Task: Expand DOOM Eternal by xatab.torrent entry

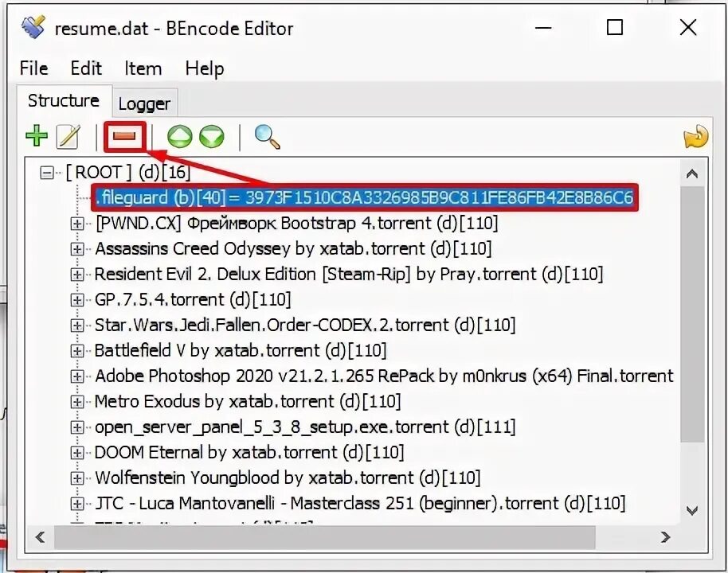Action: pyautogui.click(x=76, y=453)
